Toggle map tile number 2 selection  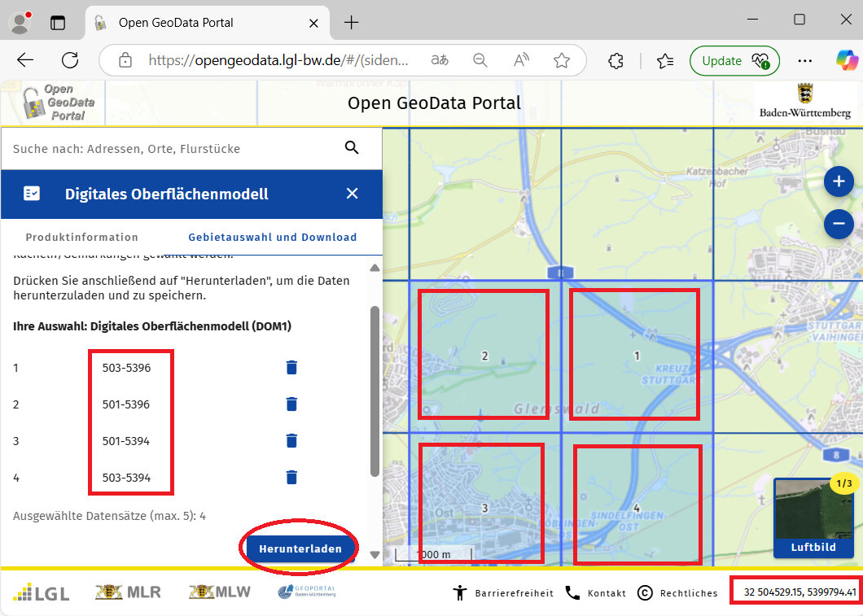pos(484,356)
